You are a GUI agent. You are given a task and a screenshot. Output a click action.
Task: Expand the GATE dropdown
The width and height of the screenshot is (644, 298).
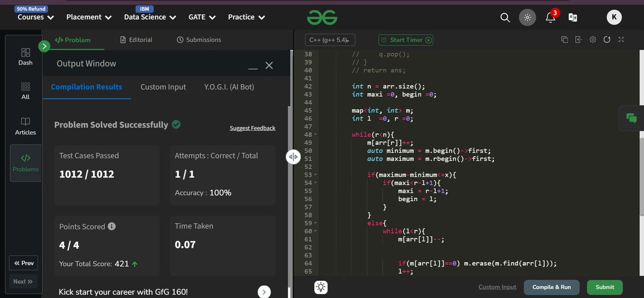pos(202,17)
